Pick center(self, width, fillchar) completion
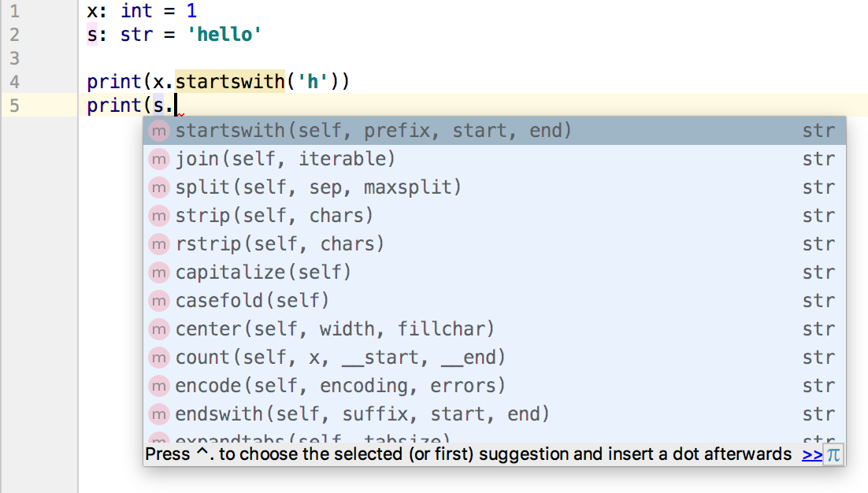 click(335, 329)
